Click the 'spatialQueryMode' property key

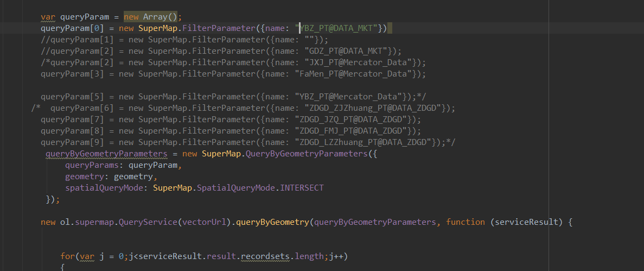click(x=104, y=188)
